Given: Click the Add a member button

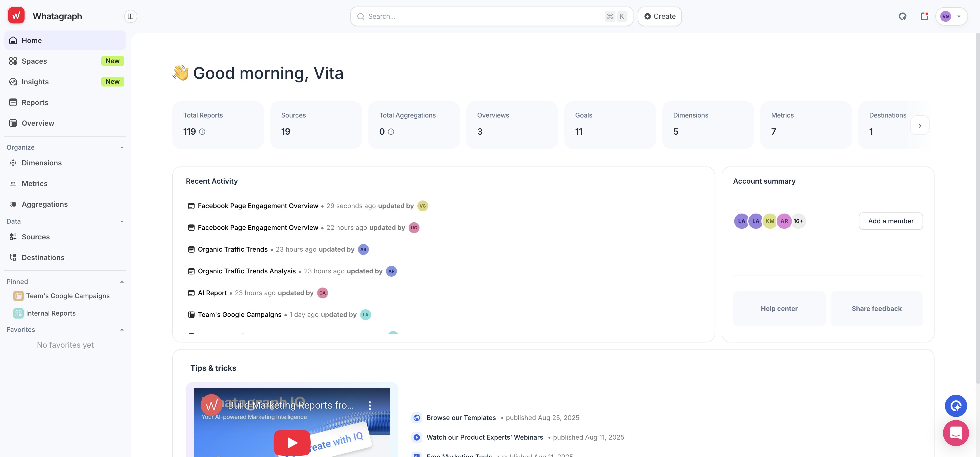Looking at the screenshot, I should (x=890, y=221).
